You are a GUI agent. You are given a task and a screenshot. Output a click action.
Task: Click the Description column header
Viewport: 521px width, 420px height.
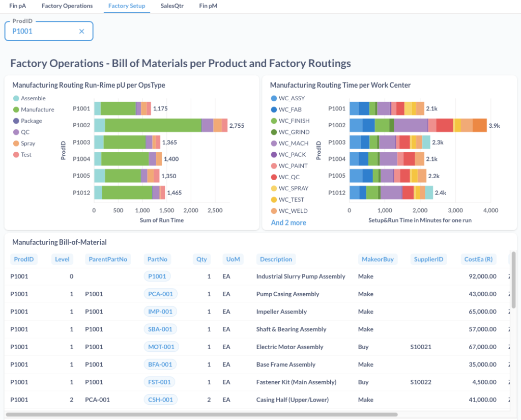click(x=276, y=260)
